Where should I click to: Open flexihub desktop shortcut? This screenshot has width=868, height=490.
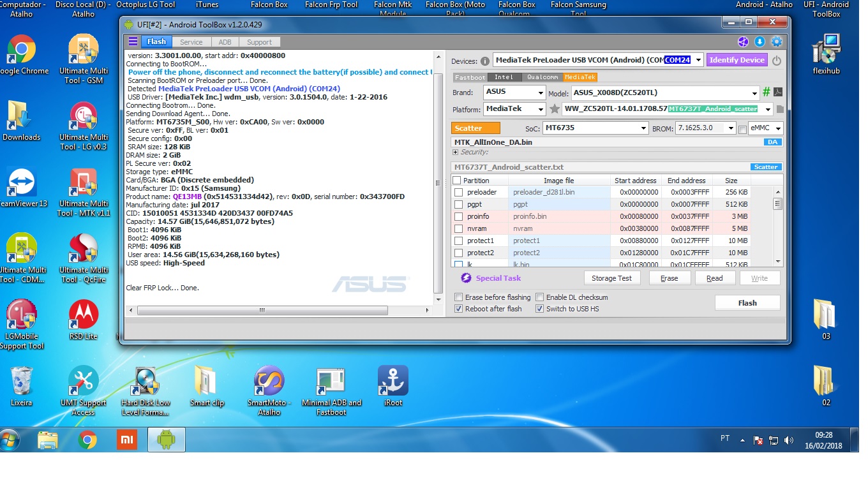click(827, 55)
